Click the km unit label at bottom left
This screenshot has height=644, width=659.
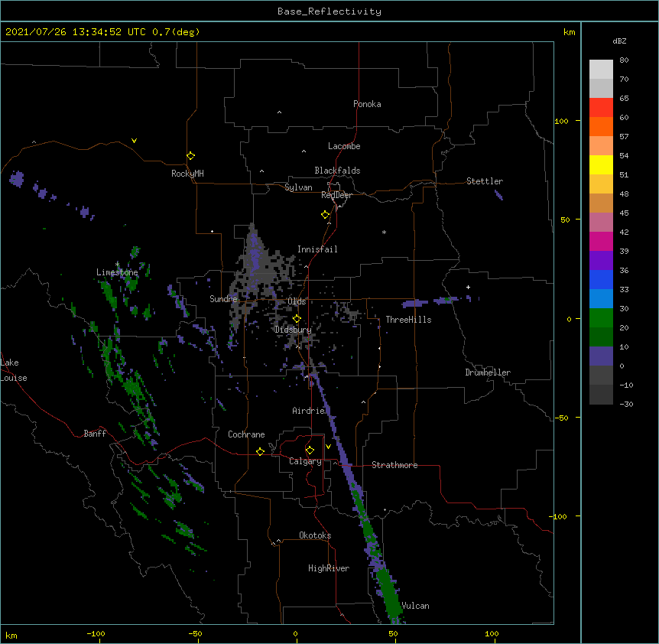(x=11, y=636)
